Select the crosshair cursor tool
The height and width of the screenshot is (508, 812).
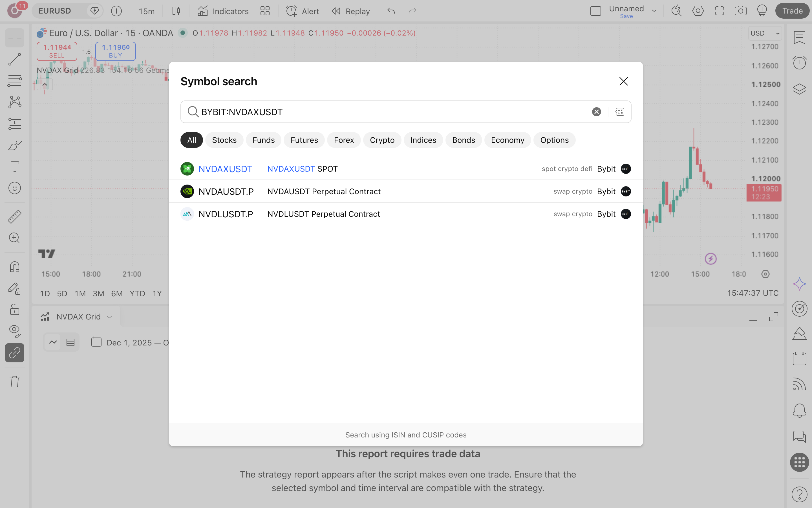tap(14, 38)
